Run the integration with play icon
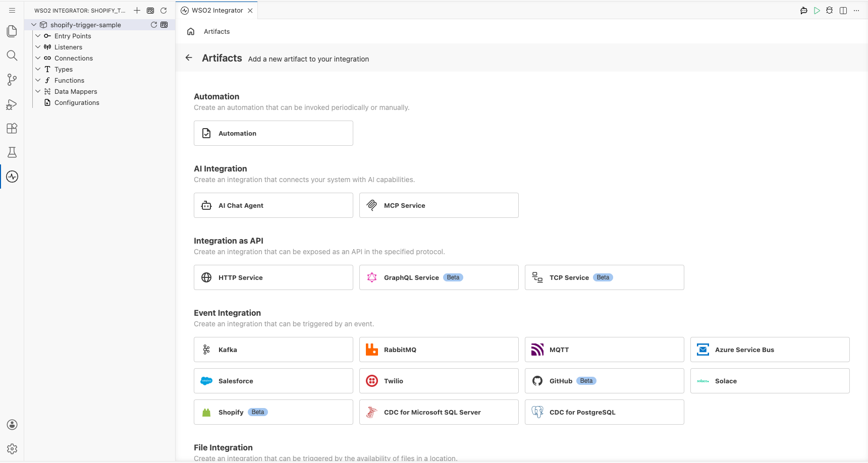This screenshot has width=868, height=463. 817,11
